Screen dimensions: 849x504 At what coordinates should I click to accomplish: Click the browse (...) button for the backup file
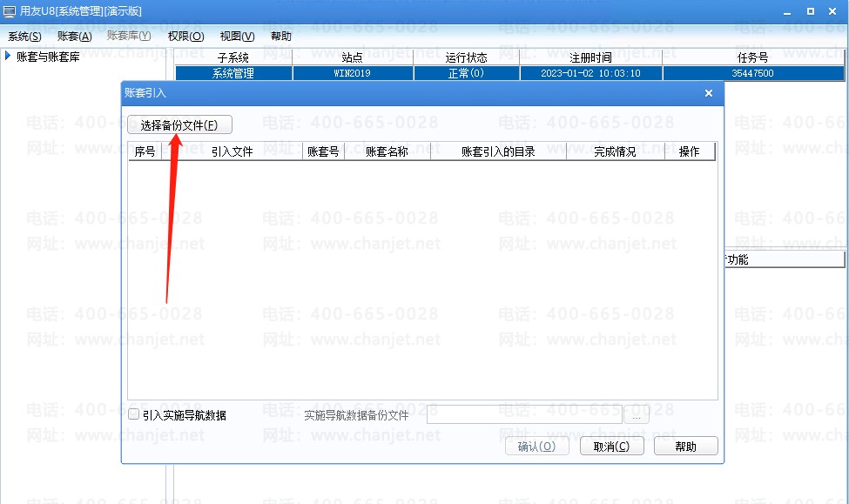[x=637, y=415]
